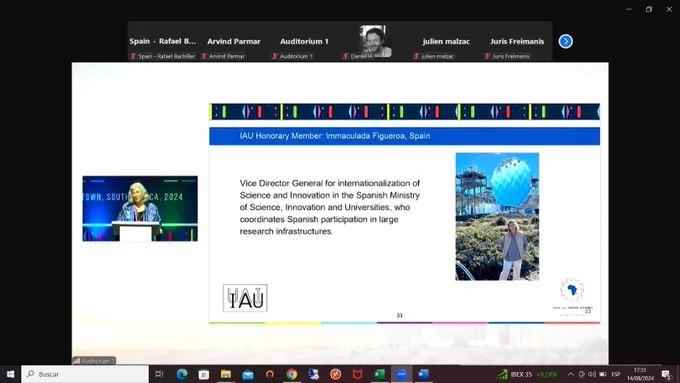
Task: Open McAfee red shield icon in taskbar
Action: [x=357, y=374]
